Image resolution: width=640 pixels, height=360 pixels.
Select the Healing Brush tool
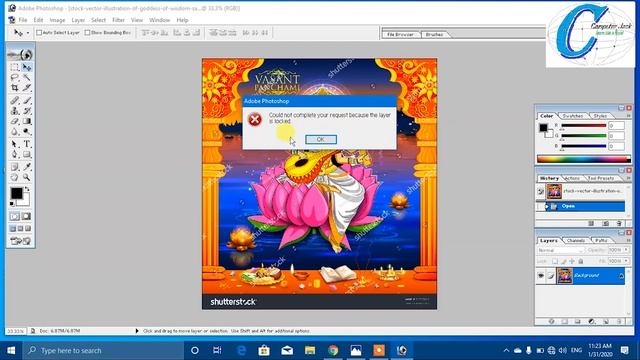[x=15, y=100]
